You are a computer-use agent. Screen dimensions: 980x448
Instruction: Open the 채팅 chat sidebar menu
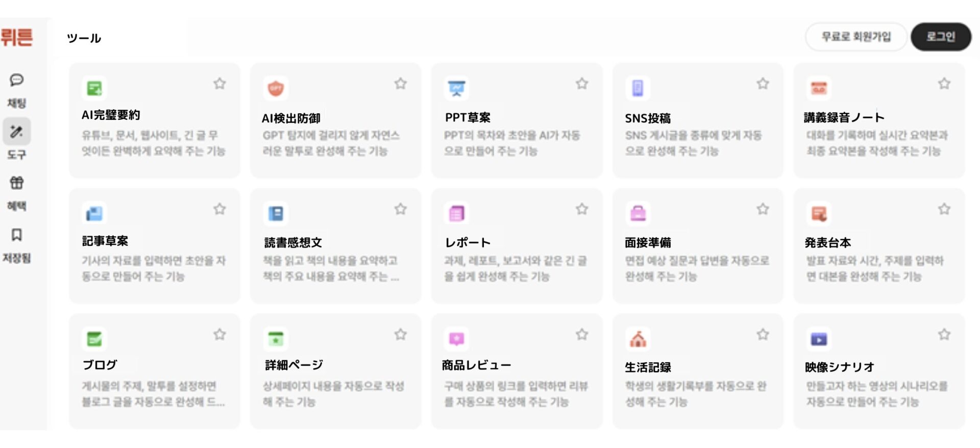[x=17, y=90]
